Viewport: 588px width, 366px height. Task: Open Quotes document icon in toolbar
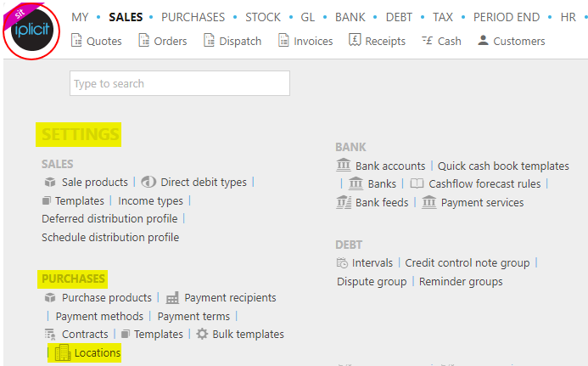[76, 41]
